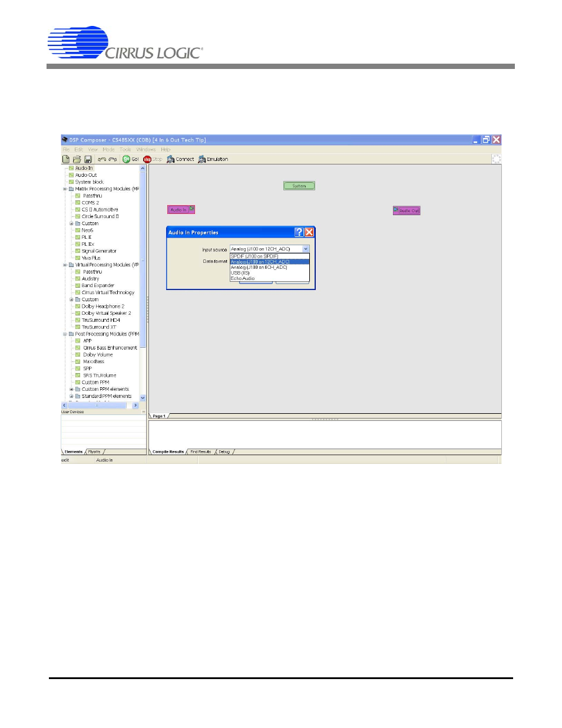Switch to the Flyoffs tab
Viewport: 562px width, 728px height.
(x=94, y=452)
